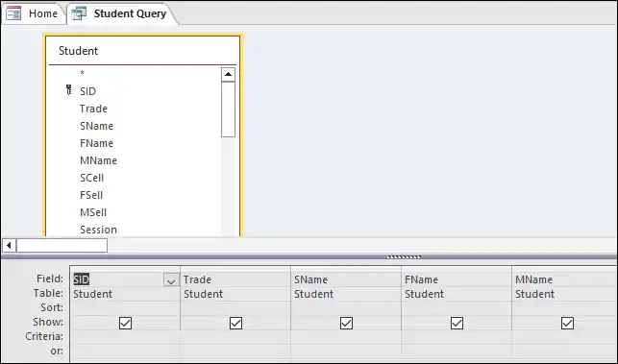Click the SName field cell in grid
Screen dimensions: 618x364
[346, 279]
